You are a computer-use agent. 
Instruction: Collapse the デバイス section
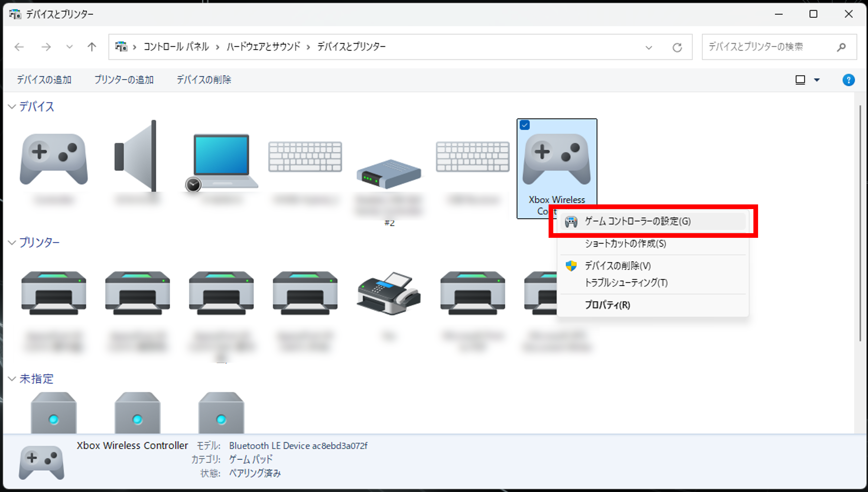pos(11,107)
